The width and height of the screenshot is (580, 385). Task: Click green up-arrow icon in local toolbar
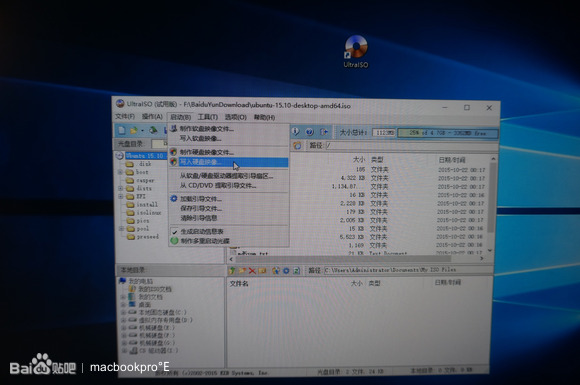click(x=232, y=271)
